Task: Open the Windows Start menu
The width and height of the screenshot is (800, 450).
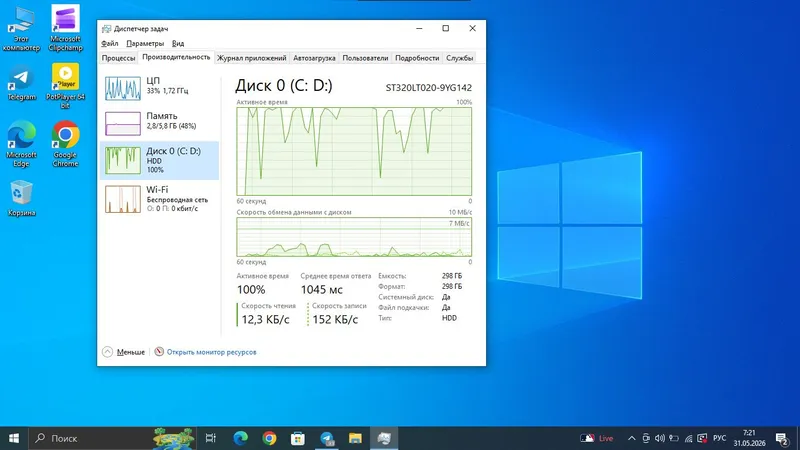Action: (x=14, y=438)
